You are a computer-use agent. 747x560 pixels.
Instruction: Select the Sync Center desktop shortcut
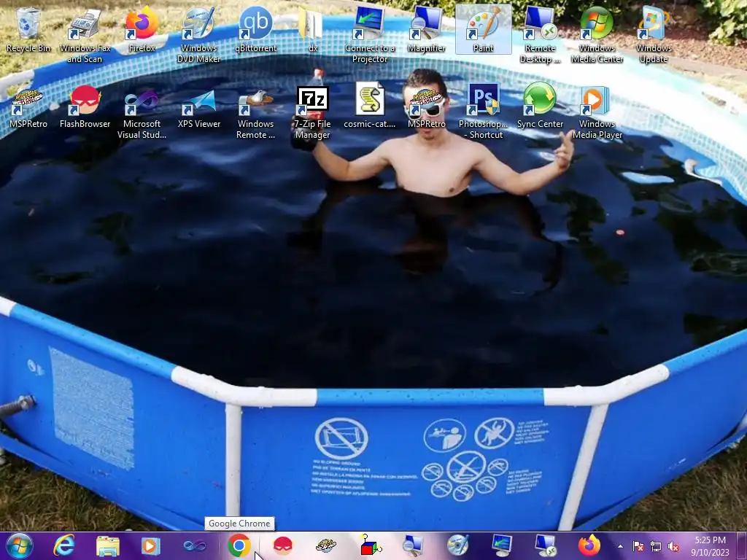[540, 106]
